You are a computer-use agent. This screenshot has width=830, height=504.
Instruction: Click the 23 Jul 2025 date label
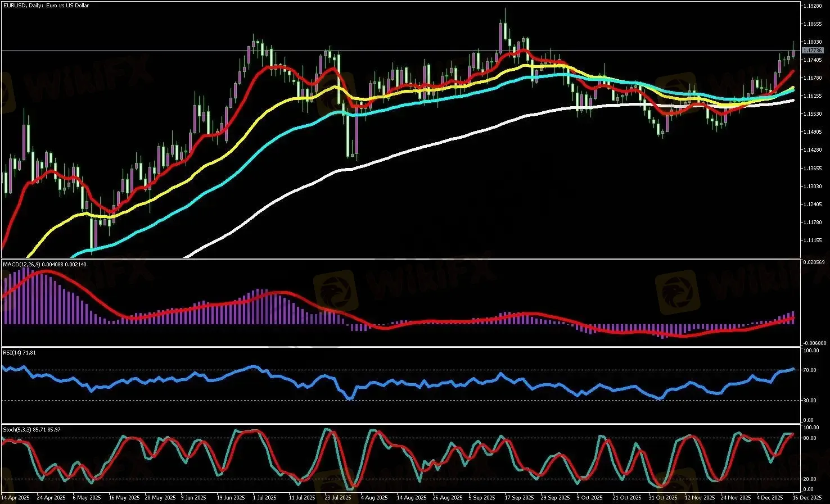coord(337,498)
